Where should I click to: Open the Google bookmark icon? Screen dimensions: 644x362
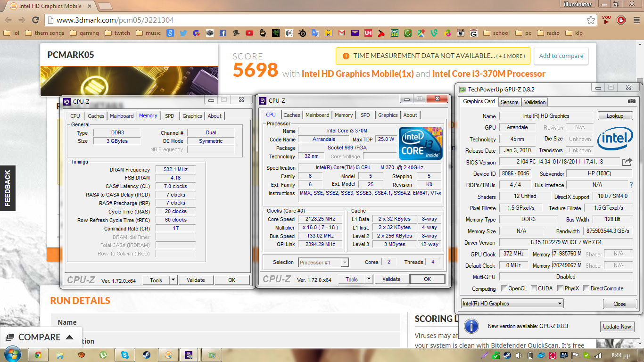tap(170, 33)
